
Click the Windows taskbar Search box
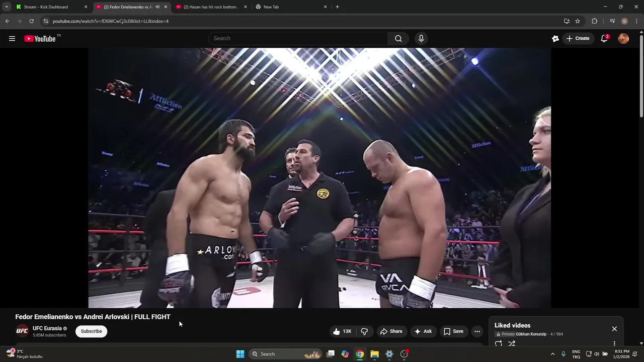286,354
